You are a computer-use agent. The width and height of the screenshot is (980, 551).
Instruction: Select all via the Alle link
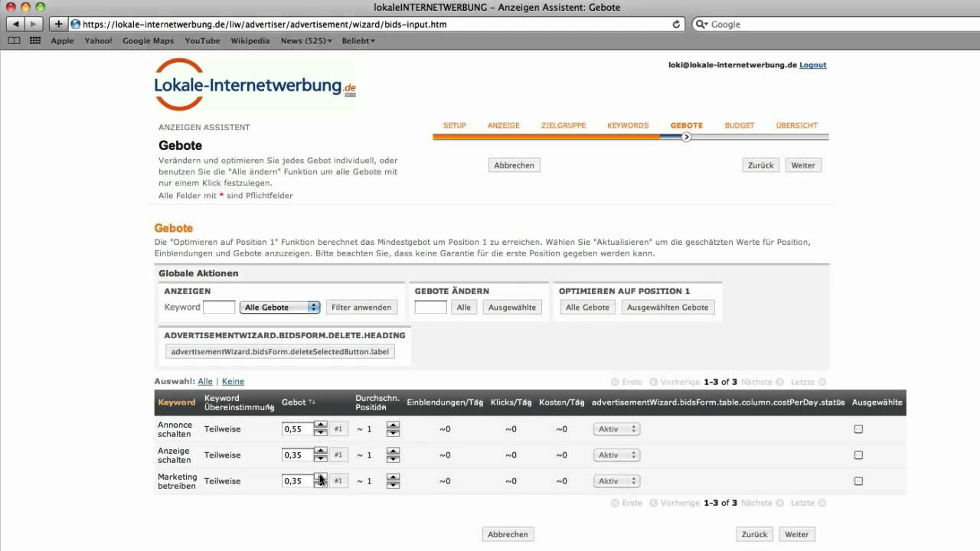point(205,381)
